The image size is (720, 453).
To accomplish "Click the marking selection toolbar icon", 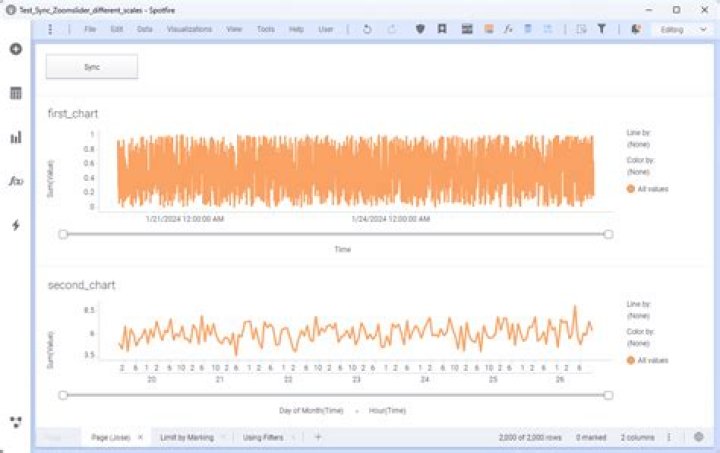I will [582, 29].
